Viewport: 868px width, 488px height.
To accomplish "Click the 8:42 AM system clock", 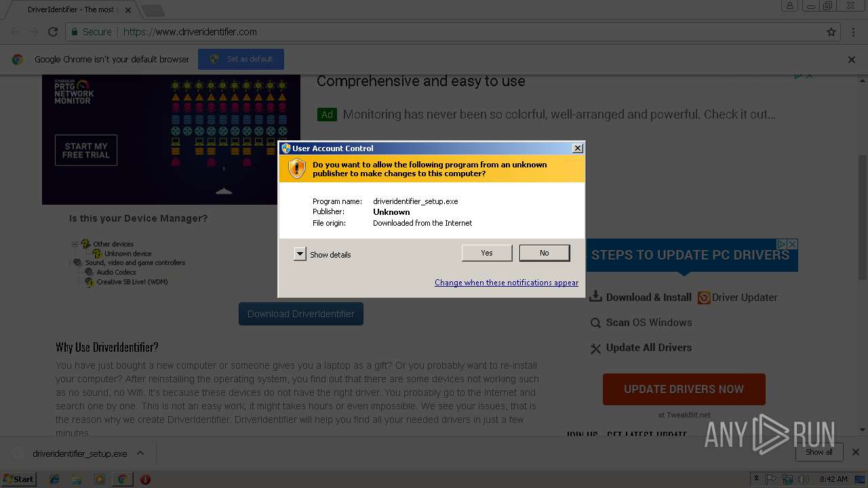I will pos(833,479).
